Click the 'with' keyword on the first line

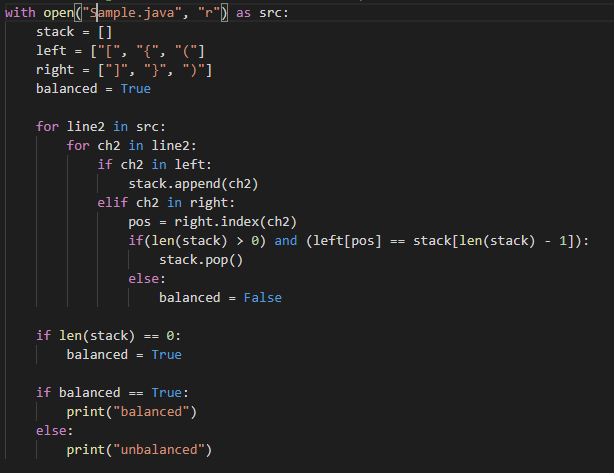coord(20,13)
